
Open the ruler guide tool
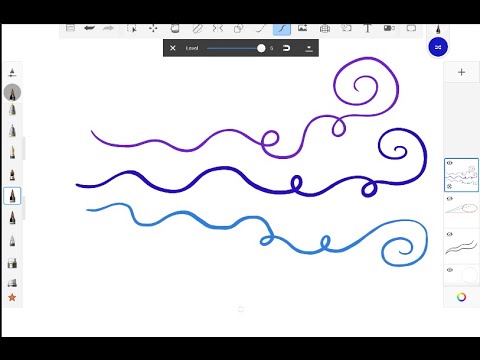click(x=197, y=29)
